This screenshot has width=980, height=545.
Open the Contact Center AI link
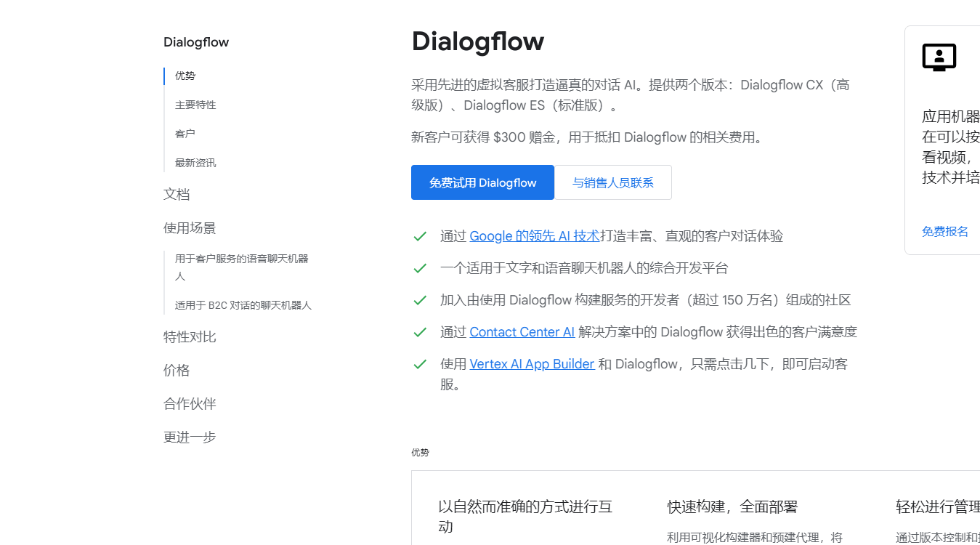tap(522, 331)
